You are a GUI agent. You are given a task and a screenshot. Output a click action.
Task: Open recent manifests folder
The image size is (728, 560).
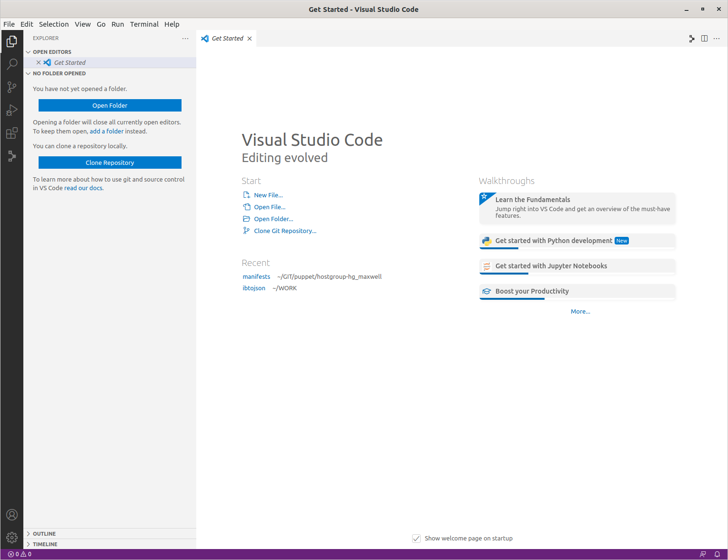click(256, 277)
